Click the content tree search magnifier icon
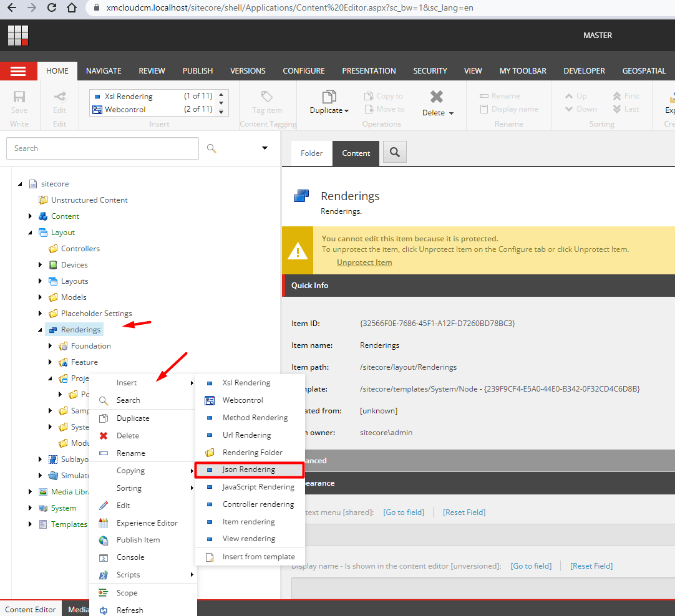 (211, 148)
